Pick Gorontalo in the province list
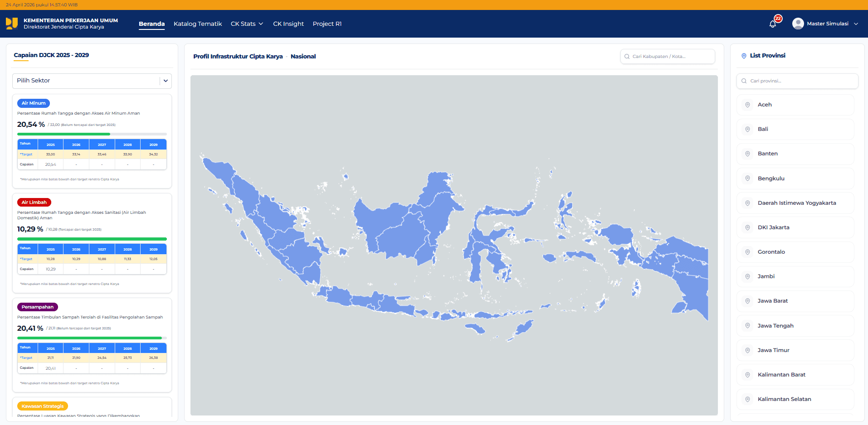 click(795, 252)
